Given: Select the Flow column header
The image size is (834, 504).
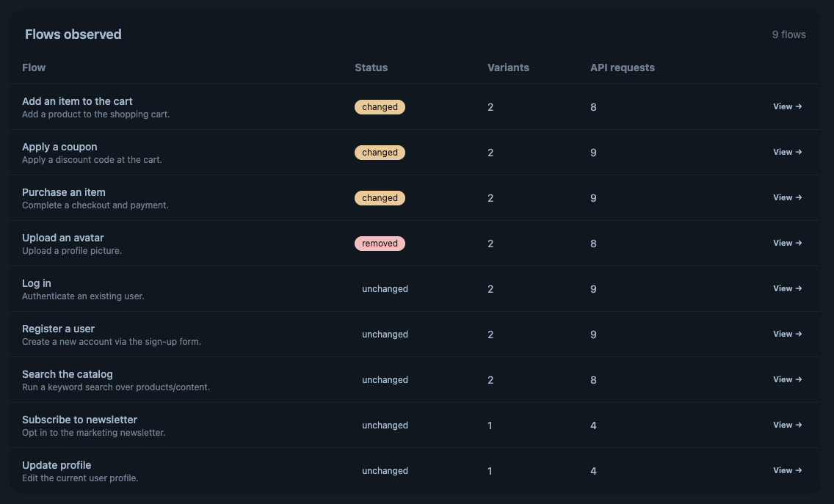Looking at the screenshot, I should 34,67.
